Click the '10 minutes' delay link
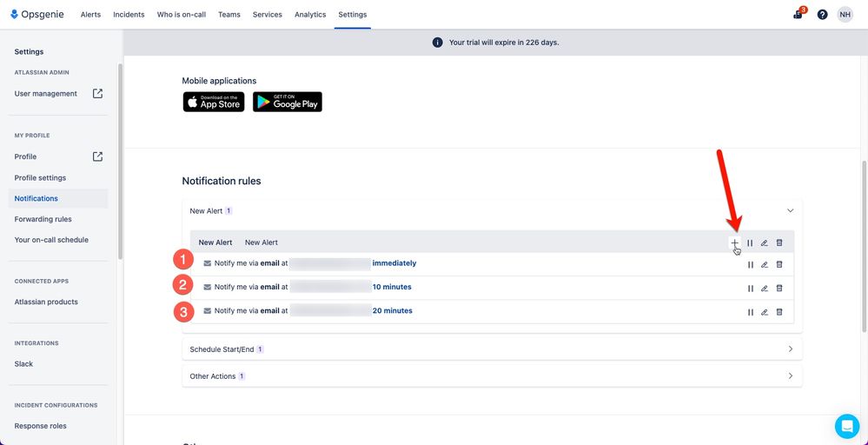The image size is (868, 445). 392,287
